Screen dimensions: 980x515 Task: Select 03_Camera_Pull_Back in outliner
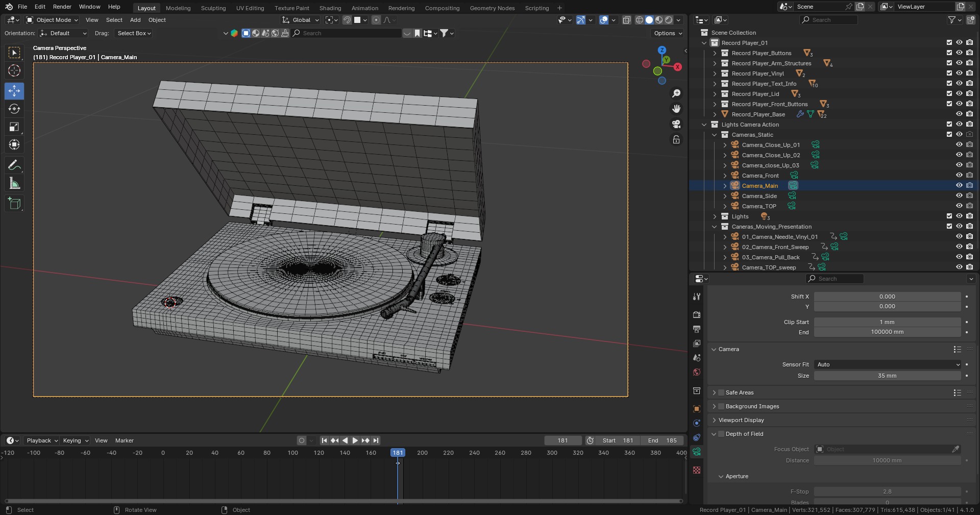point(771,257)
